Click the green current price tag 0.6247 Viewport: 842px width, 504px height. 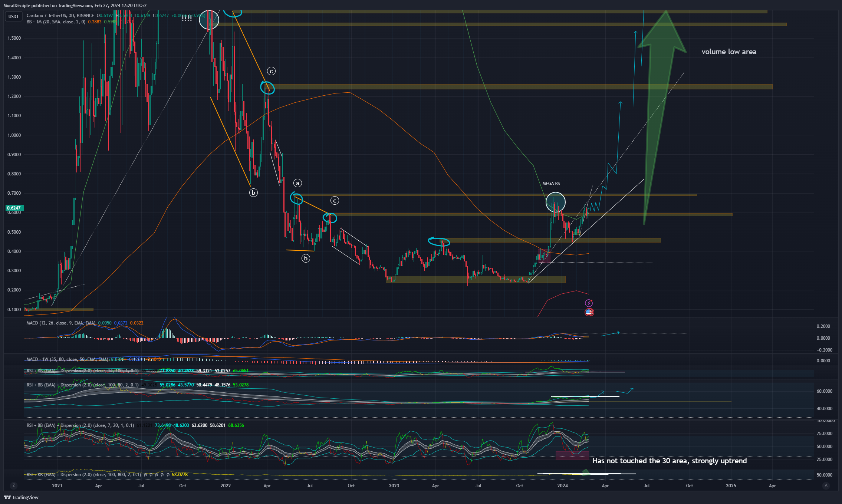click(14, 208)
